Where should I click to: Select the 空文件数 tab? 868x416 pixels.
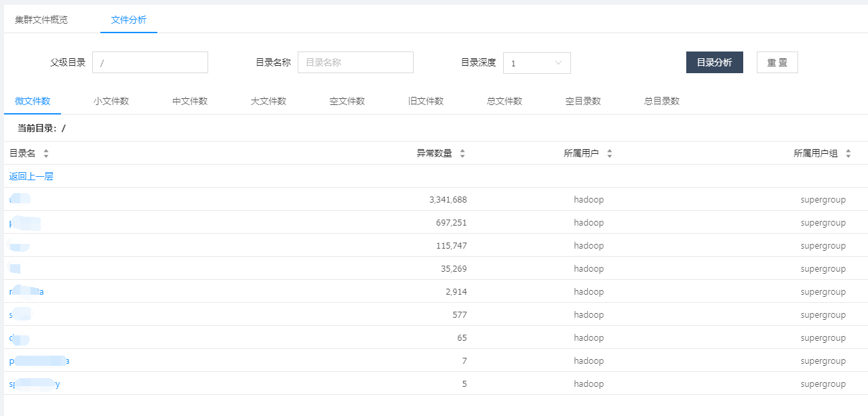coord(347,101)
